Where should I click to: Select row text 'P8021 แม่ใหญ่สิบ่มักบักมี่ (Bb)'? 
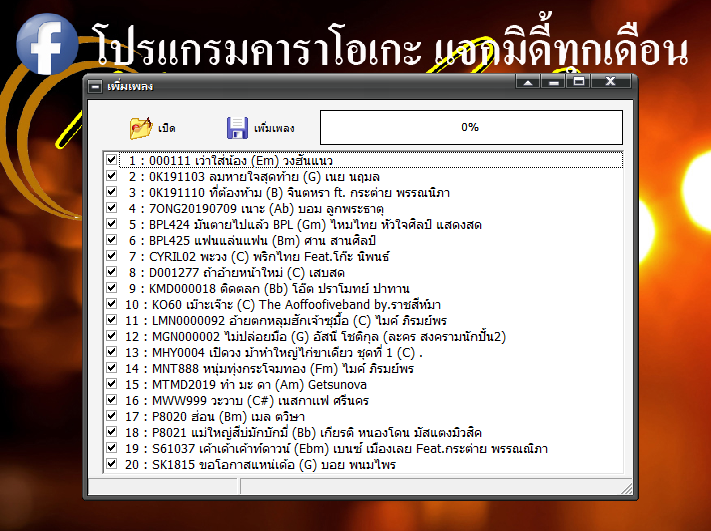pos(234,432)
